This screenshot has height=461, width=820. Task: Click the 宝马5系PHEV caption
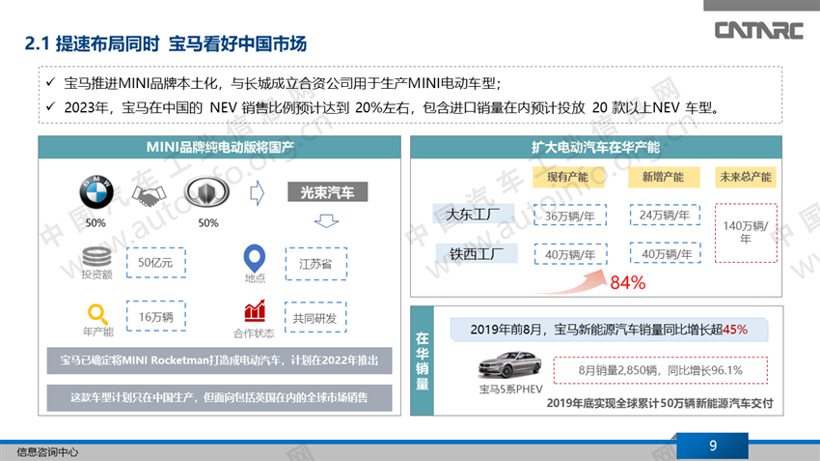511,389
